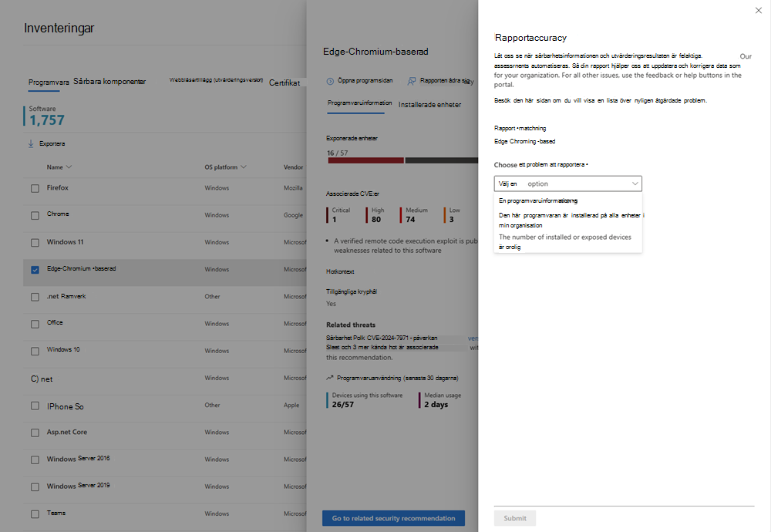Select the Programvaruinformation tab
The height and width of the screenshot is (532, 771).
click(360, 103)
